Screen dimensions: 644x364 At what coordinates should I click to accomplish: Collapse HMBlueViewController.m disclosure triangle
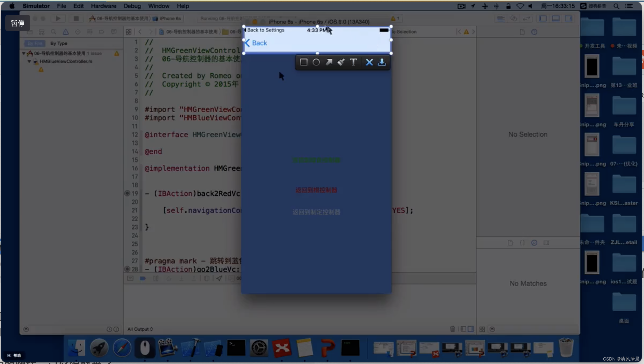tap(29, 61)
